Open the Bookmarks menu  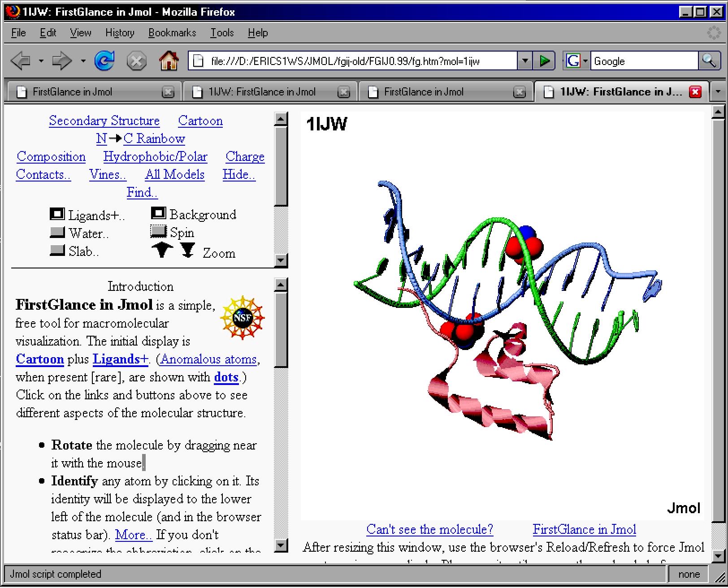172,33
